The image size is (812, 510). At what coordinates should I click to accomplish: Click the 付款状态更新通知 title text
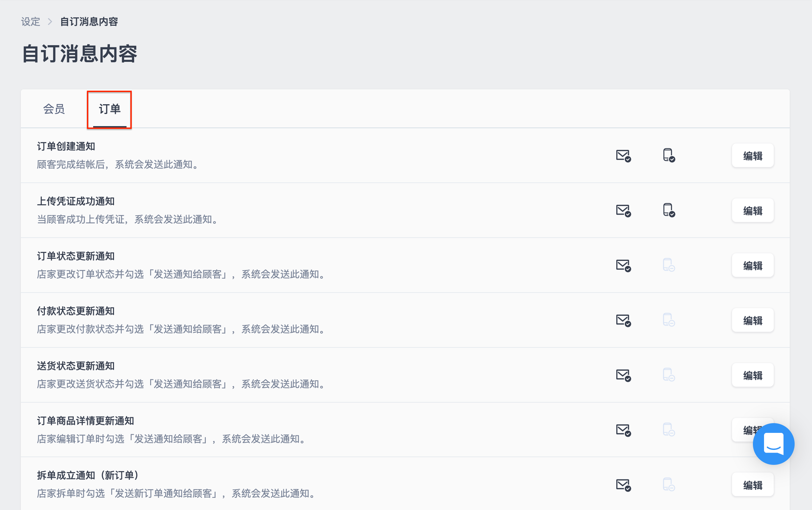point(76,311)
